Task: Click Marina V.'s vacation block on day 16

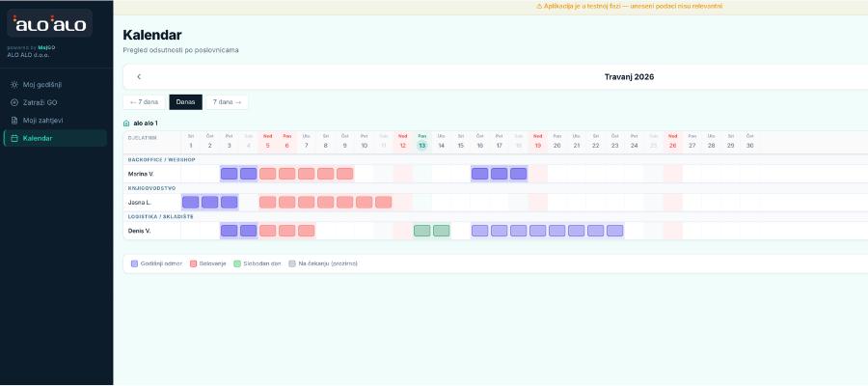Action: [479, 174]
